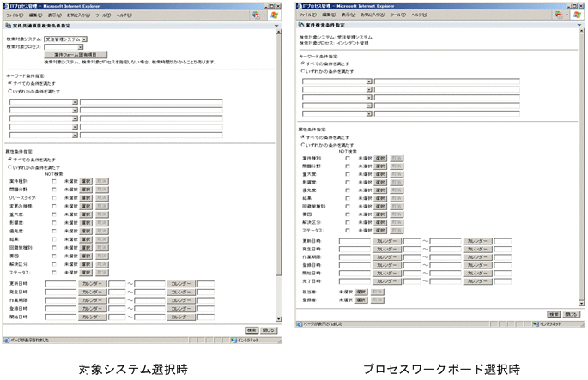The height and width of the screenshot is (380, 588).
Task: Click 検索 button in left window
Action: click(252, 330)
